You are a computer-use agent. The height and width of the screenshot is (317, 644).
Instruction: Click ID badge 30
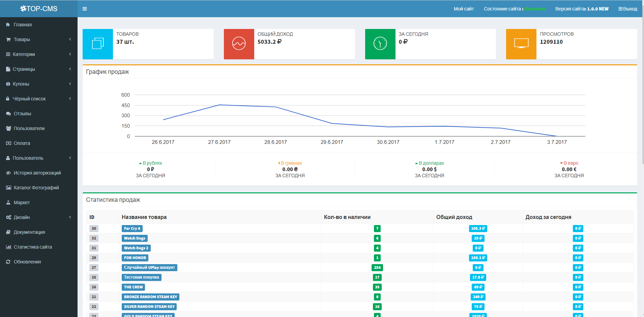(94, 228)
